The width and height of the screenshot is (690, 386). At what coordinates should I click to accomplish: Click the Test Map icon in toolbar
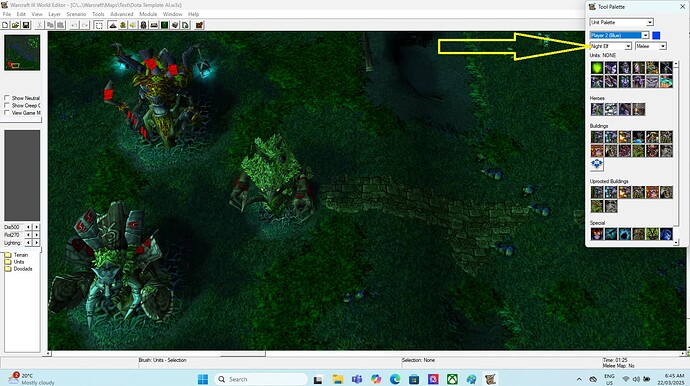click(x=199, y=25)
